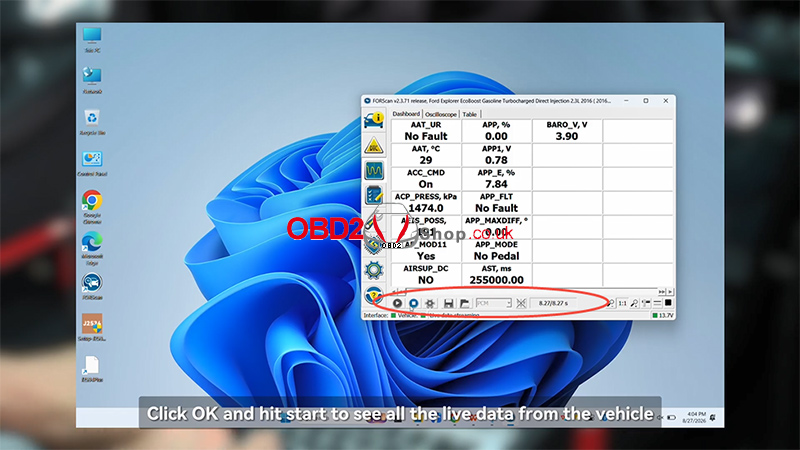This screenshot has height=450, width=800.
Task: Switch to the Dashboard tab
Action: click(x=406, y=114)
